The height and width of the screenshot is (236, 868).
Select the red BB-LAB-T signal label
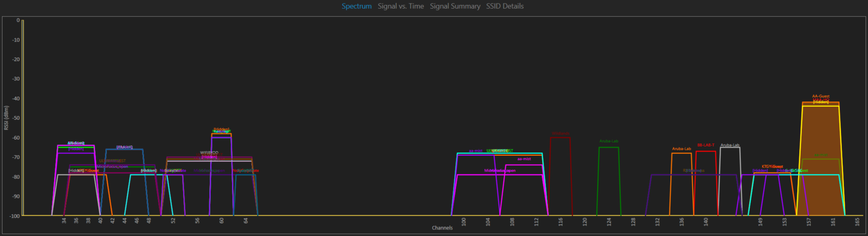[x=706, y=145]
